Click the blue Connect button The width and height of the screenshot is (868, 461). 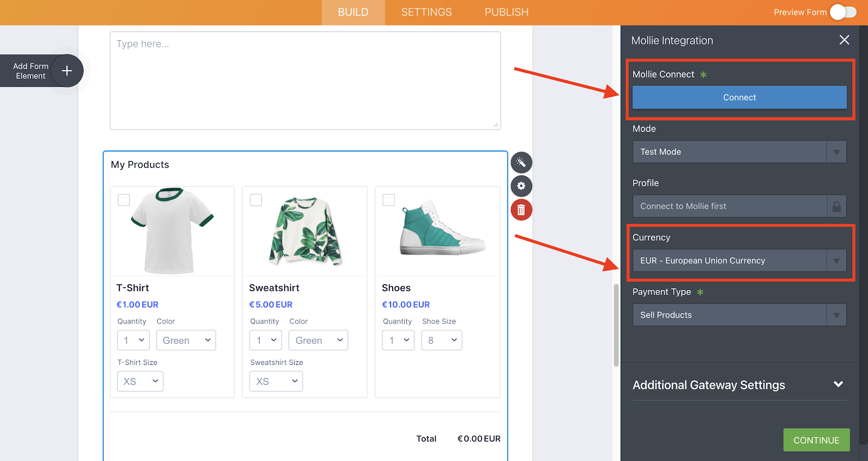click(x=739, y=98)
